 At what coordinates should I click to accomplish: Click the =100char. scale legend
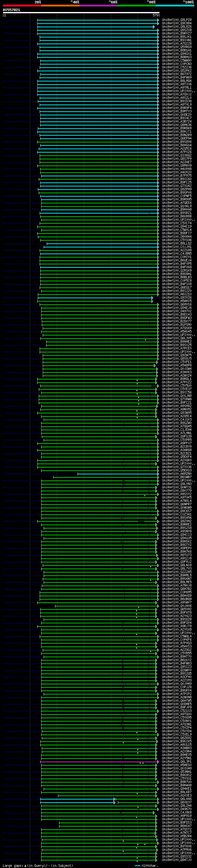[x=147, y=866]
